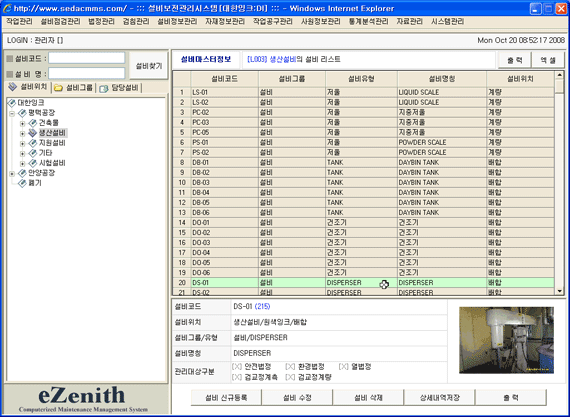Click the 설비코드 search input field

coord(87,58)
